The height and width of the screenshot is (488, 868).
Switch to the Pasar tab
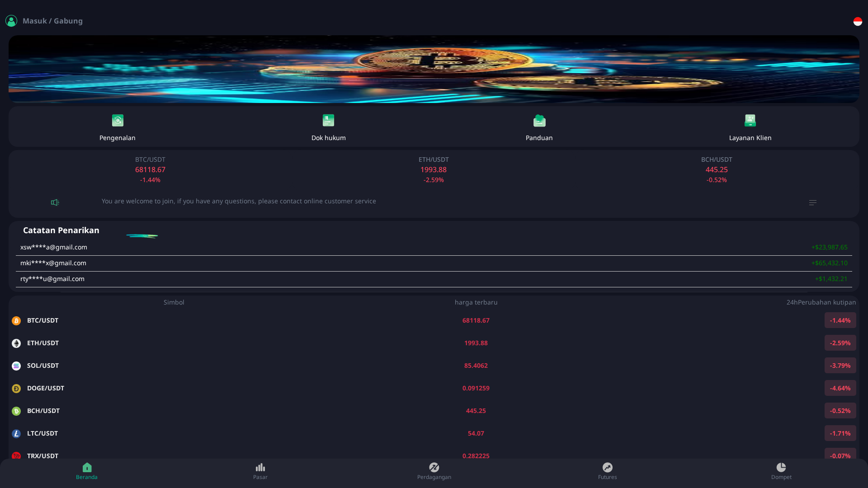coord(260,471)
